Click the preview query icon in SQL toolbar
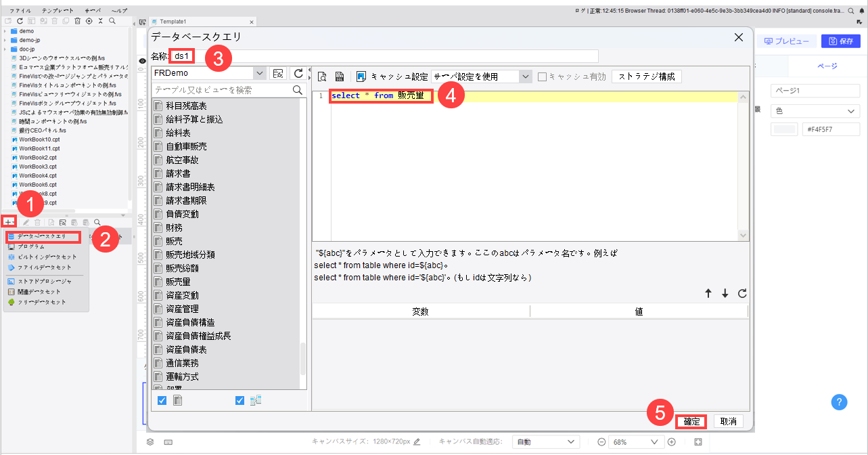This screenshot has width=868, height=455. point(323,77)
